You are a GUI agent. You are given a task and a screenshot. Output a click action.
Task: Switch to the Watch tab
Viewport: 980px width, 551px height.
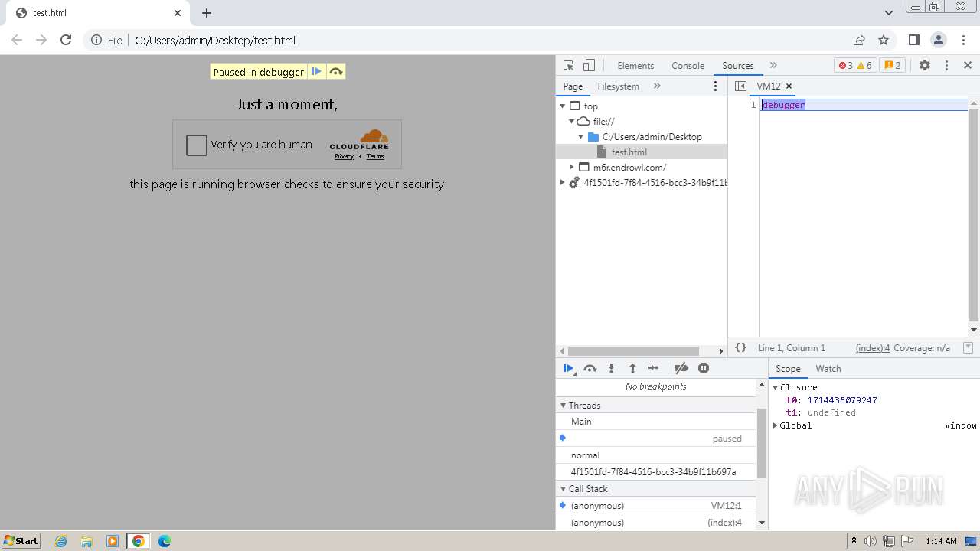pyautogui.click(x=828, y=369)
